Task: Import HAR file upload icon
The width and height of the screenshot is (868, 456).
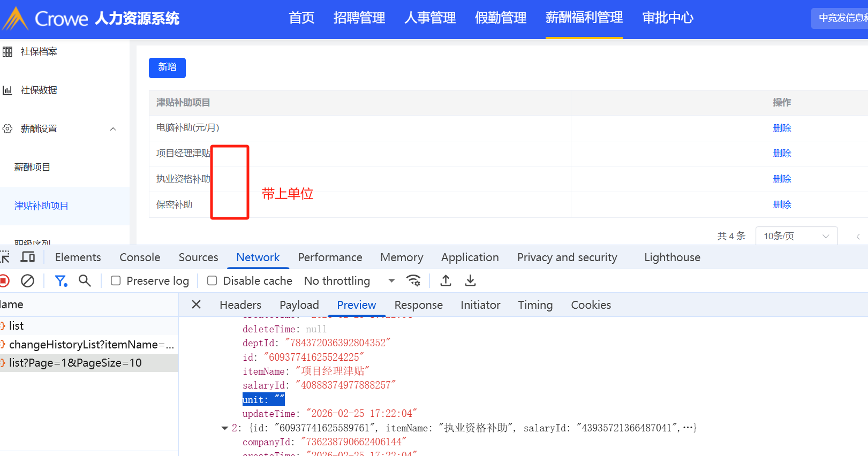Action: tap(446, 281)
